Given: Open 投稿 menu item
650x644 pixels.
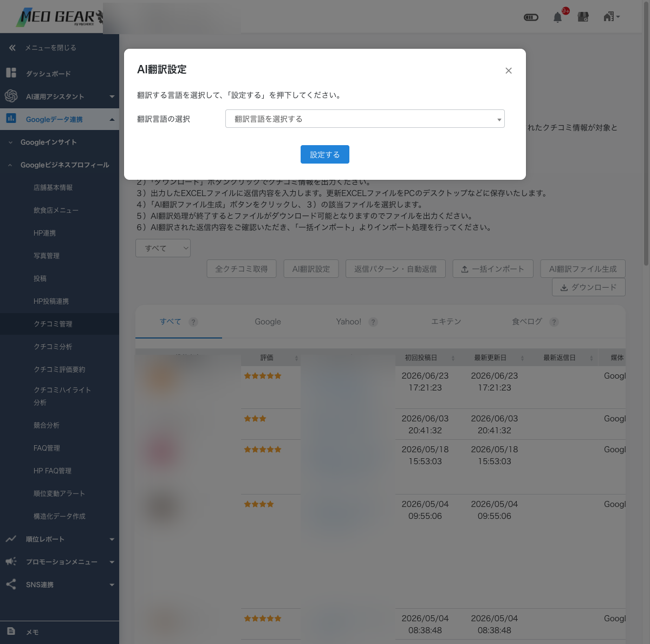Looking at the screenshot, I should [x=40, y=278].
